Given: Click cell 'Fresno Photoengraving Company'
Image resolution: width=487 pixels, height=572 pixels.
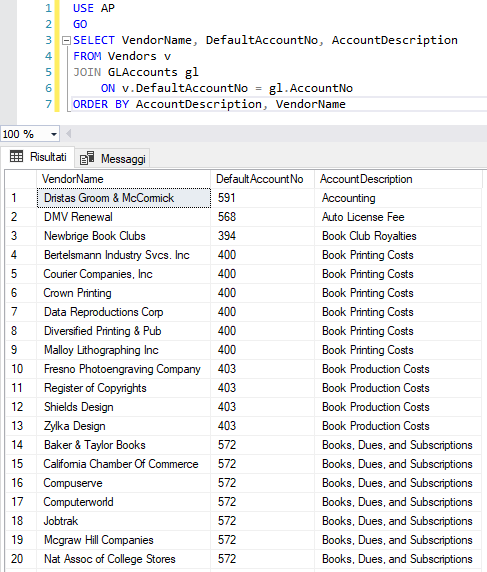Looking at the screenshot, I should point(124,369).
